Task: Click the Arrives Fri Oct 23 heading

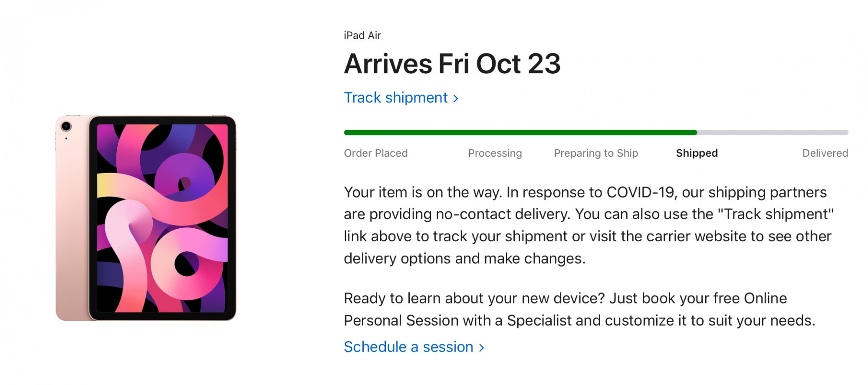Action: tap(452, 64)
